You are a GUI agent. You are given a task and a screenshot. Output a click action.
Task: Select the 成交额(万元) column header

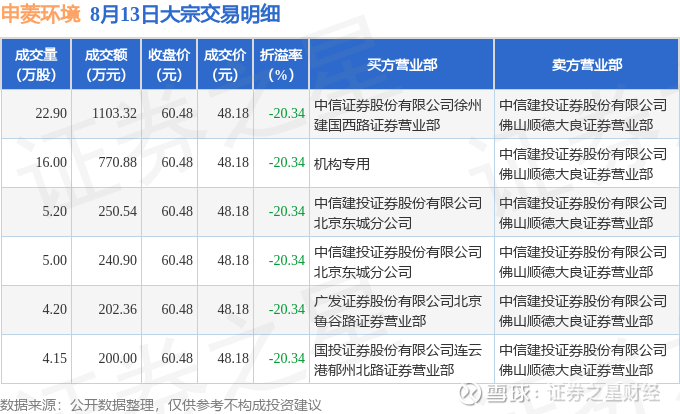106,65
